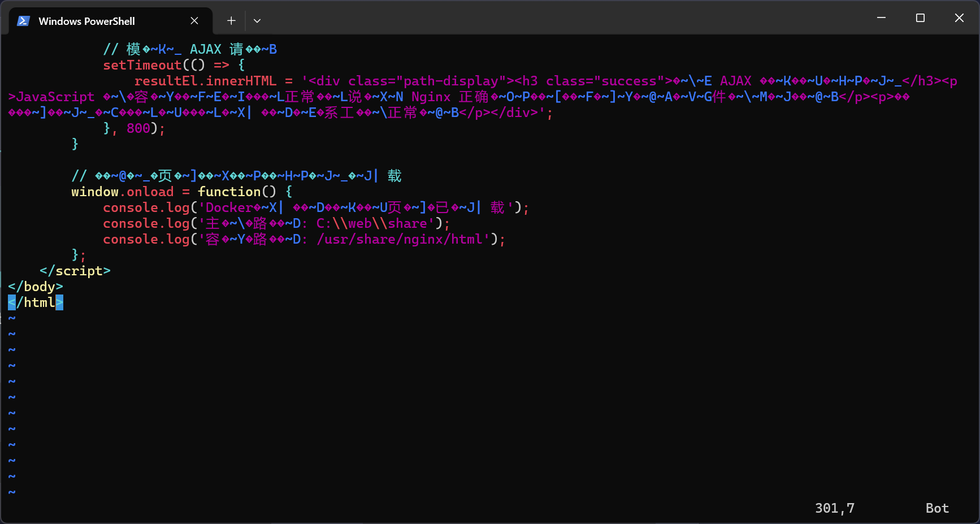Click the PowerShell icon on the tab
This screenshot has width=980, height=524.
[x=23, y=21]
